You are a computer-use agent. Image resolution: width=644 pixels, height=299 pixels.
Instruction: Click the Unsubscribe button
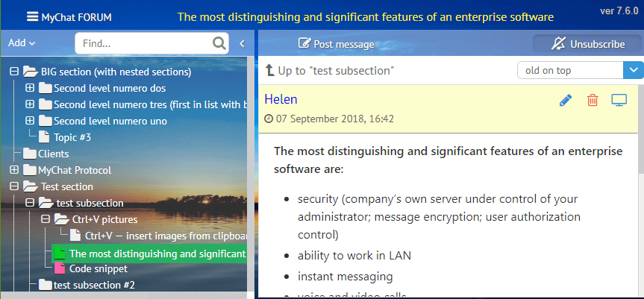[588, 44]
